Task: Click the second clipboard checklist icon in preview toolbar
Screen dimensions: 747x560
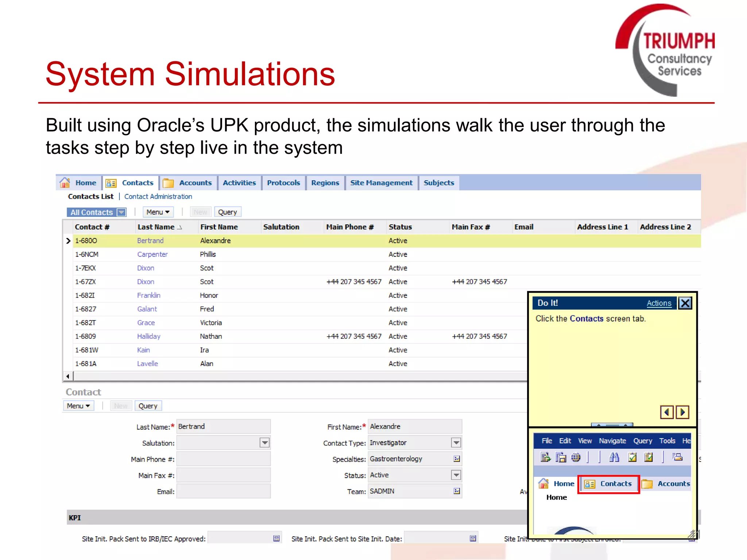Action: pyautogui.click(x=648, y=457)
